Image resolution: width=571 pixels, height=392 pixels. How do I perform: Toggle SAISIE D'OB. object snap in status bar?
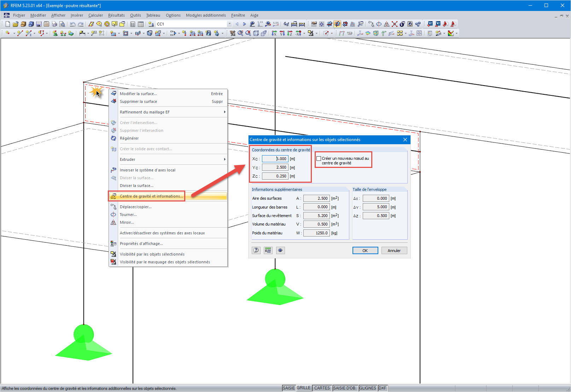pos(345,388)
